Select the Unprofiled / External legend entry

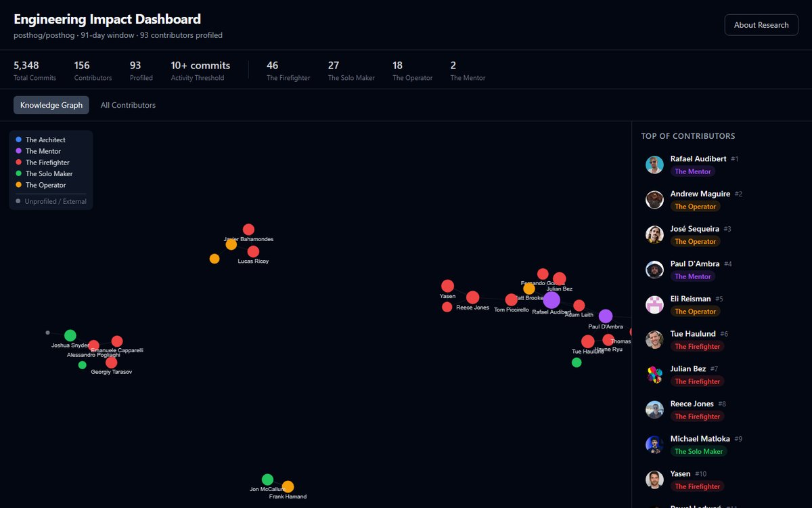[x=51, y=201]
